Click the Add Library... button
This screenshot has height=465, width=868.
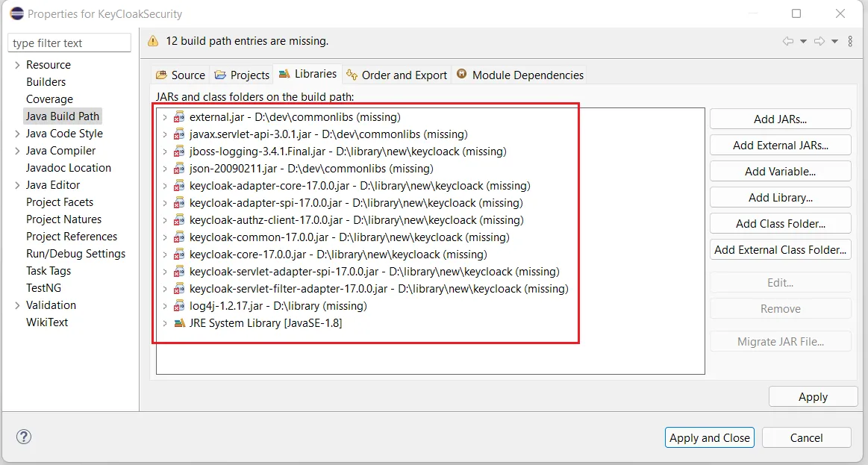pos(780,197)
